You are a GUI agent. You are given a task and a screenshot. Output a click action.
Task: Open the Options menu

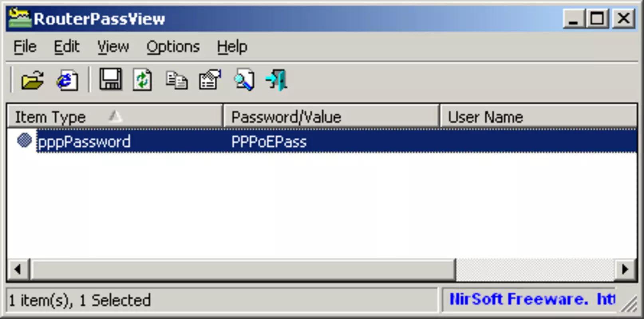point(173,47)
